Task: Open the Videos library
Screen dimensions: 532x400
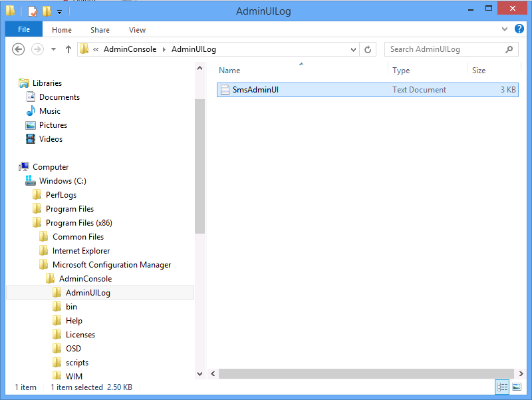Action: (51, 139)
